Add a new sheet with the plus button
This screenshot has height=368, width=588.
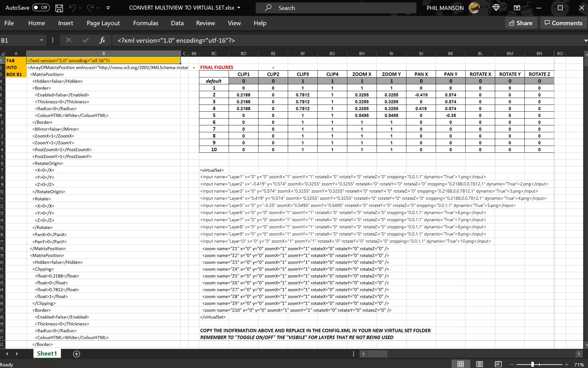point(76,354)
